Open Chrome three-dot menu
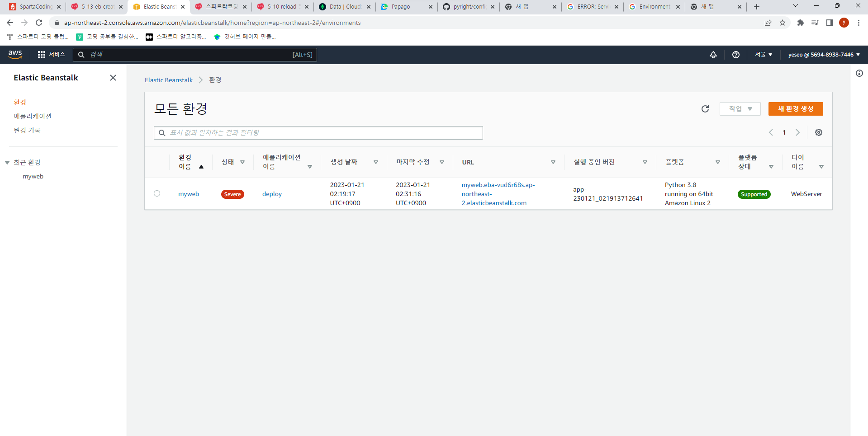Image resolution: width=868 pixels, height=436 pixels. (859, 23)
